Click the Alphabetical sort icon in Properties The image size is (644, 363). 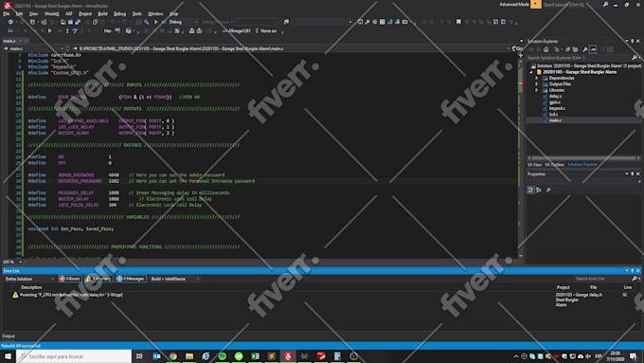click(539, 190)
